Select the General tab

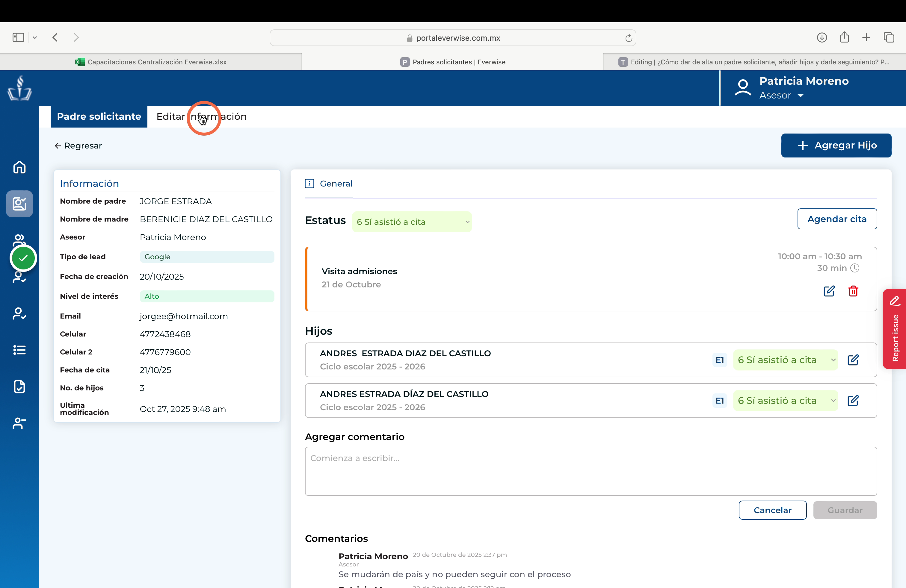click(329, 184)
